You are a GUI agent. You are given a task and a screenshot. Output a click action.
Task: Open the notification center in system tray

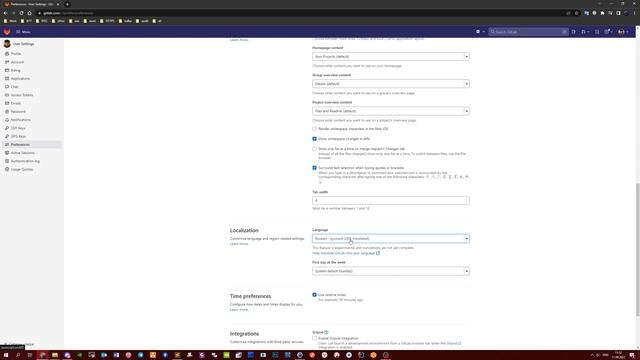pyautogui.click(x=632, y=355)
